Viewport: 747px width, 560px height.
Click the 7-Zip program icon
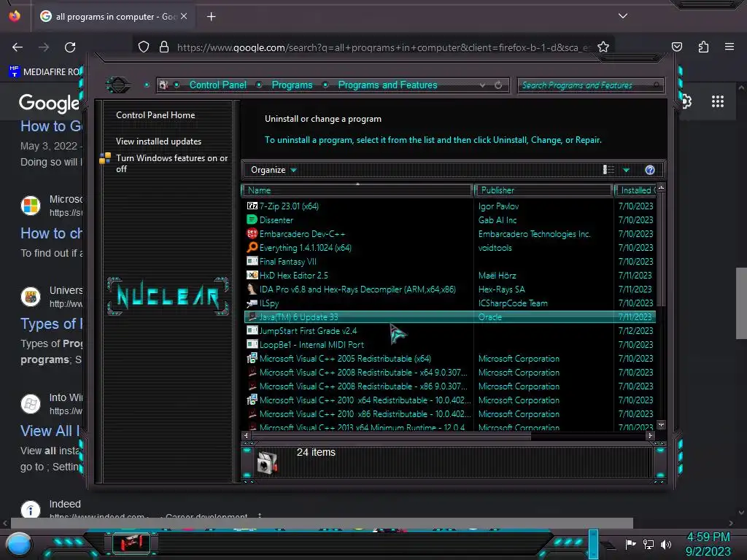[252, 206]
